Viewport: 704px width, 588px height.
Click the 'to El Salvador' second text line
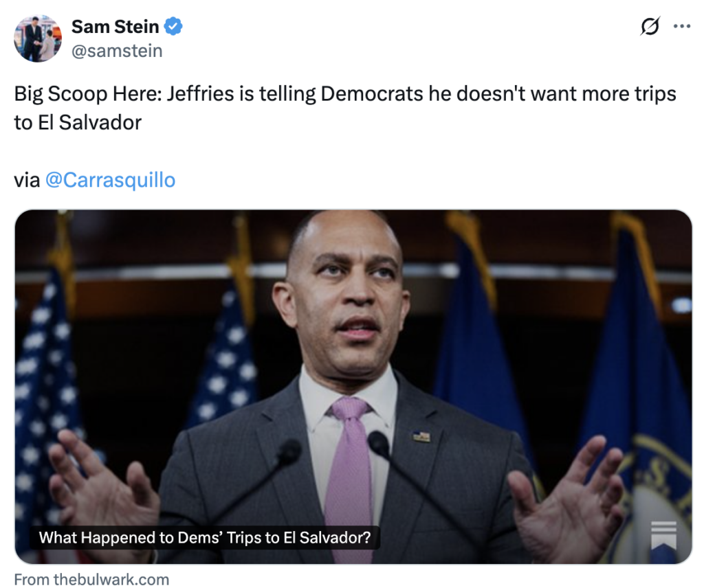tap(78, 122)
